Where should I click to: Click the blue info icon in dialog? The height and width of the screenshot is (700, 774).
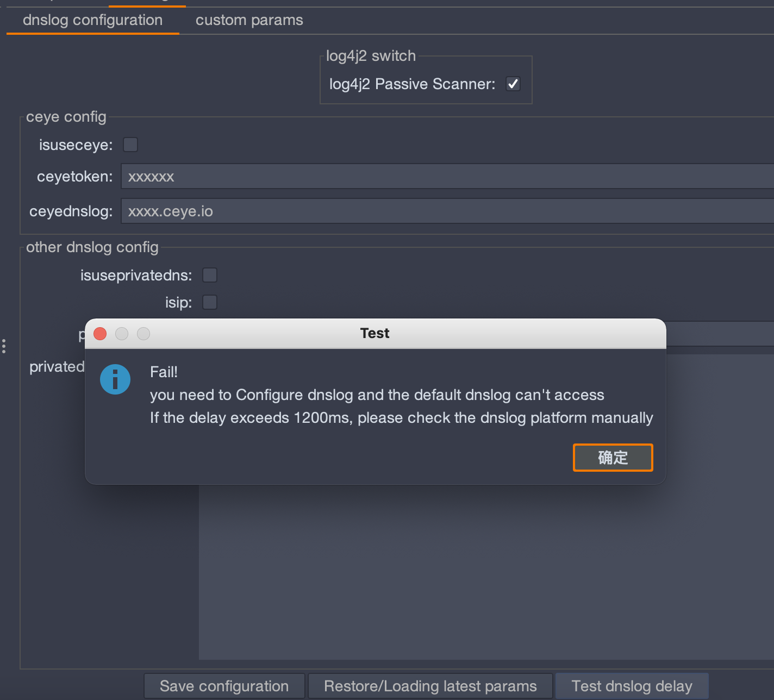(115, 379)
